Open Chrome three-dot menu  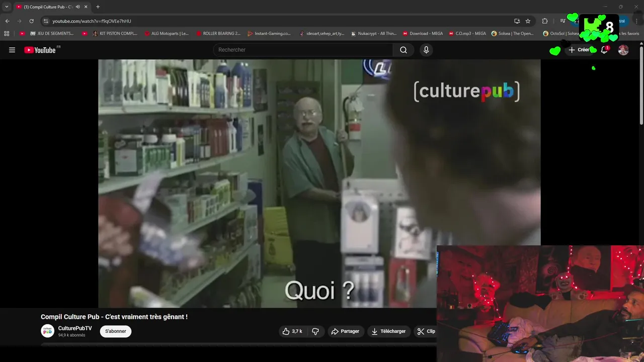click(x=637, y=21)
